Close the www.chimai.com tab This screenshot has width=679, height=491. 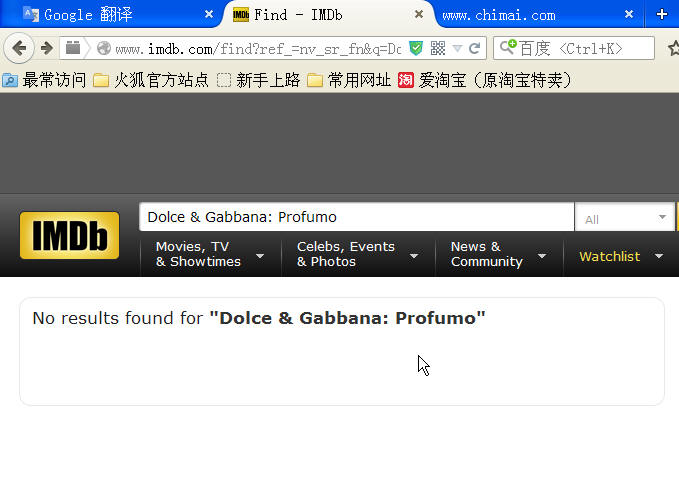[x=629, y=14]
